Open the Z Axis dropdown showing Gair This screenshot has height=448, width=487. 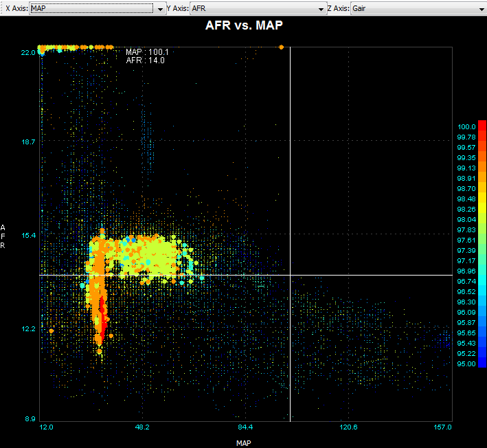(x=418, y=9)
